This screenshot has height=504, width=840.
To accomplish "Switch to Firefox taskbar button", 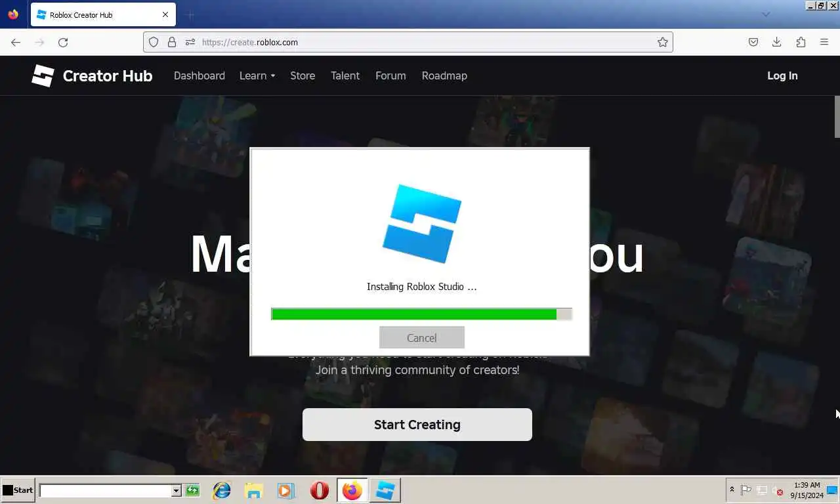I will pos(352,490).
